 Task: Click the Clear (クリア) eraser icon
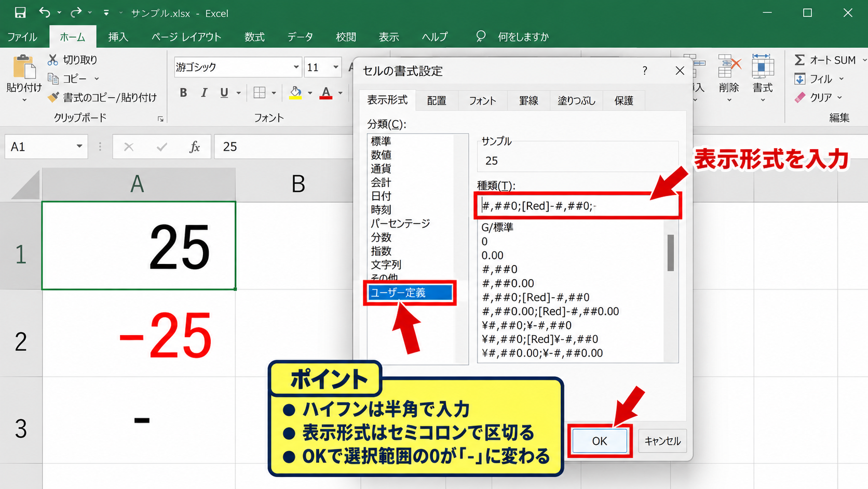point(800,97)
